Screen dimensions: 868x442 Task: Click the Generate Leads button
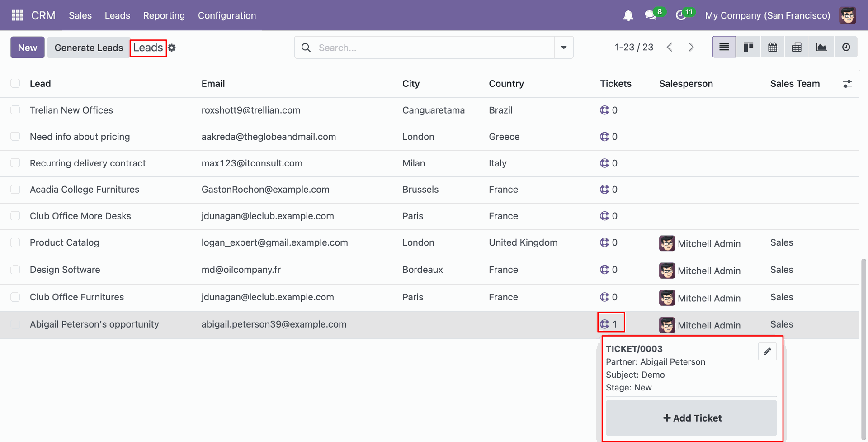89,48
